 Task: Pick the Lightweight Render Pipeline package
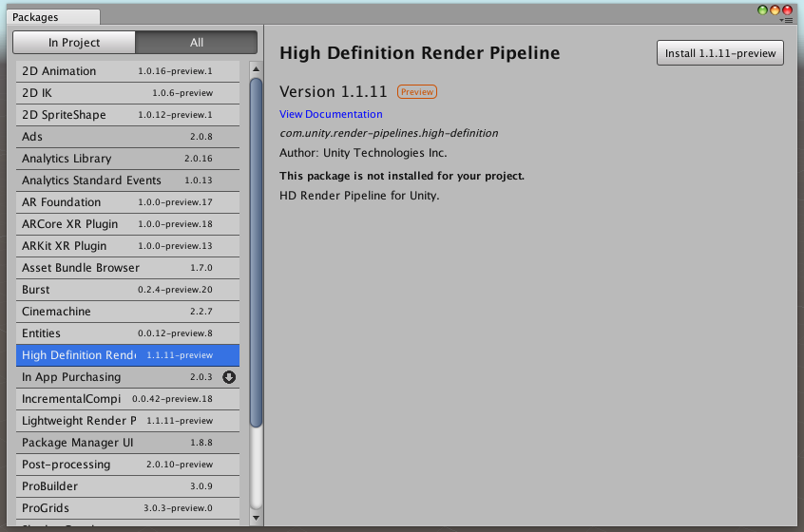click(127, 421)
